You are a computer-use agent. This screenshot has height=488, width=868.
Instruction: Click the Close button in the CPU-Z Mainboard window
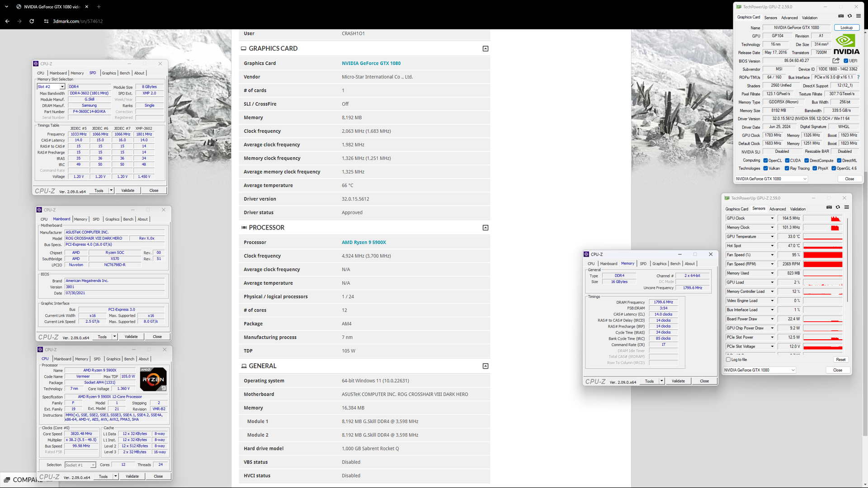click(x=157, y=337)
